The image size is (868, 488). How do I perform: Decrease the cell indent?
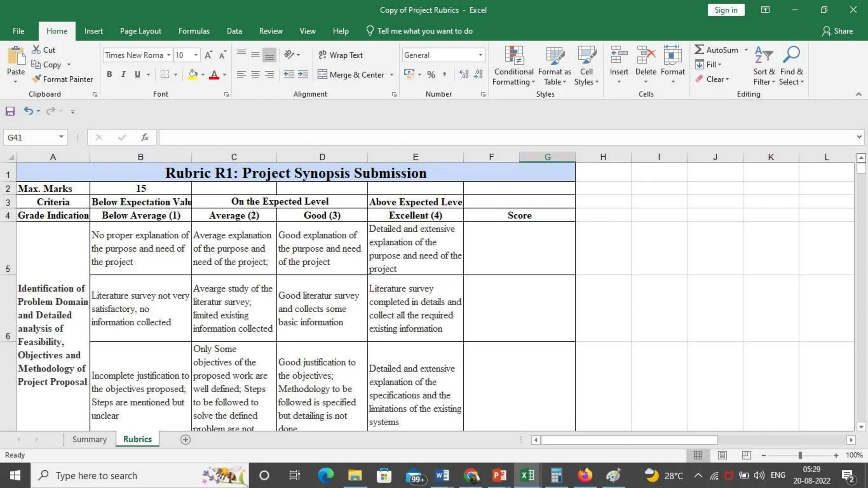pos(289,75)
